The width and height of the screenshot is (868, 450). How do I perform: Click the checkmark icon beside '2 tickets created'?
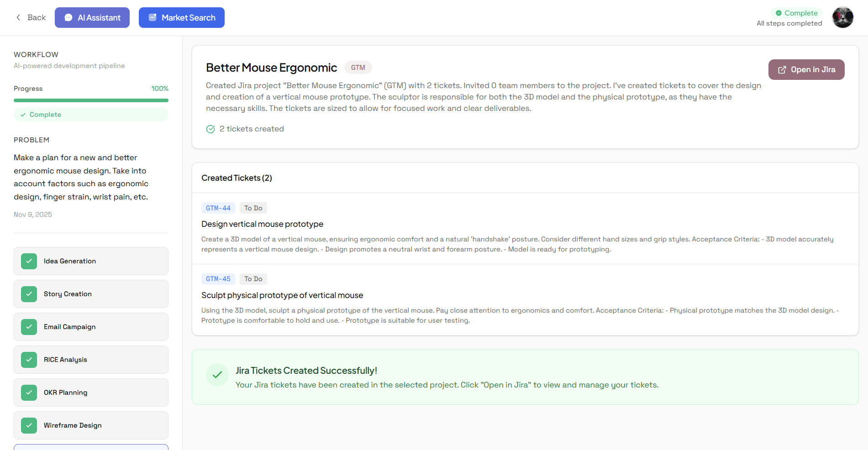210,129
